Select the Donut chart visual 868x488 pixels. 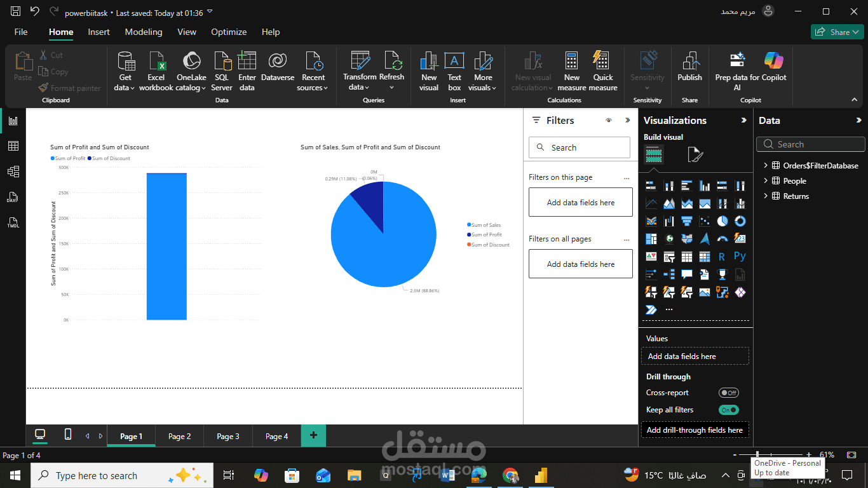coord(740,220)
